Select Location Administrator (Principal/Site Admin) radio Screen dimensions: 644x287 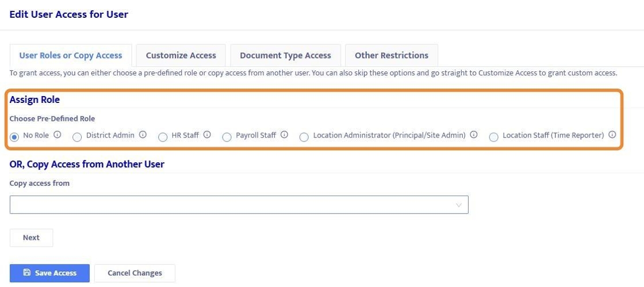(304, 137)
